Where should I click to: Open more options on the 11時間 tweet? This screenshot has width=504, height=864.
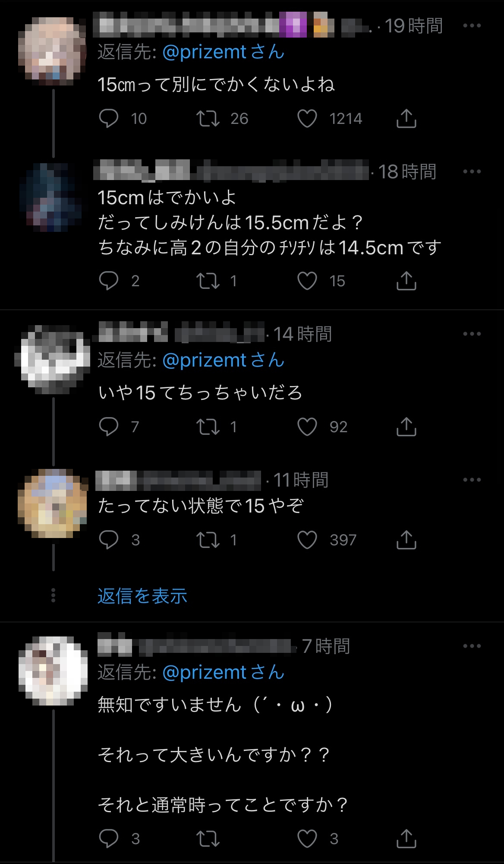tap(472, 480)
